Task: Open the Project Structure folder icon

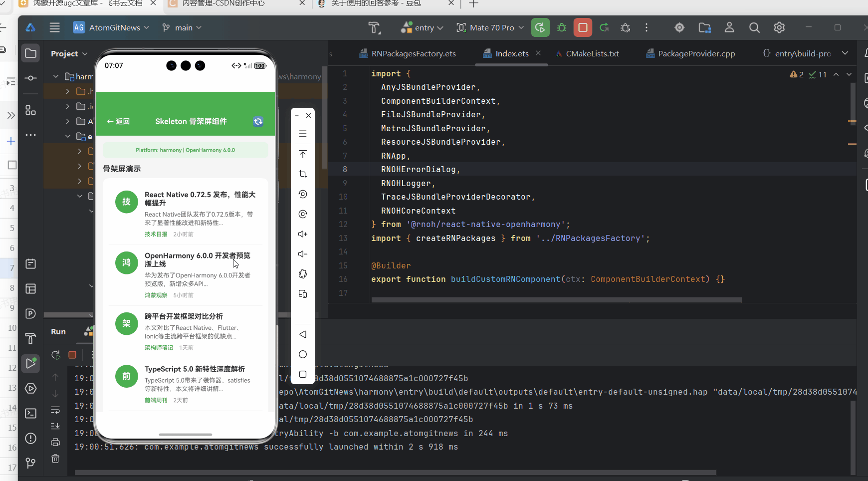Action: click(704, 27)
